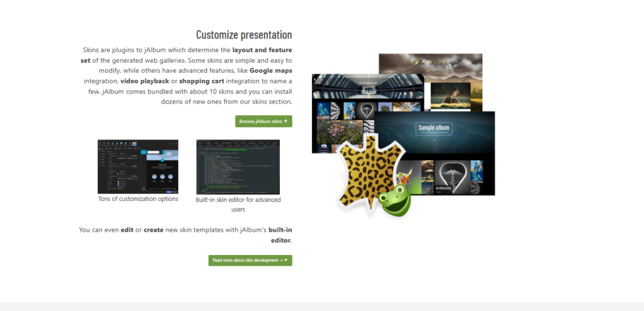Click the green frog mascot
Viewport: 644px width, 311px height.
pos(396,199)
